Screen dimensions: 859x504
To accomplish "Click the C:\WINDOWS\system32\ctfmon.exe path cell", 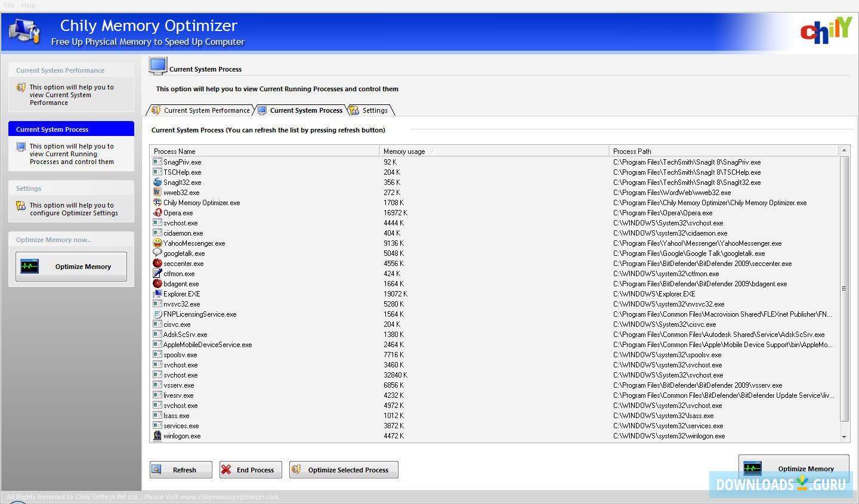I will click(665, 274).
